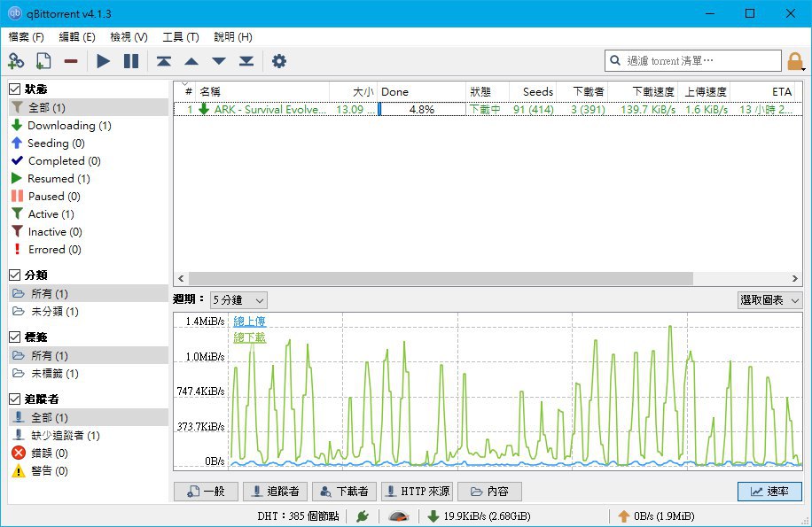Image resolution: width=812 pixels, height=527 pixels.
Task: Click the orange upload arrow in status bar
Action: pyautogui.click(x=624, y=515)
